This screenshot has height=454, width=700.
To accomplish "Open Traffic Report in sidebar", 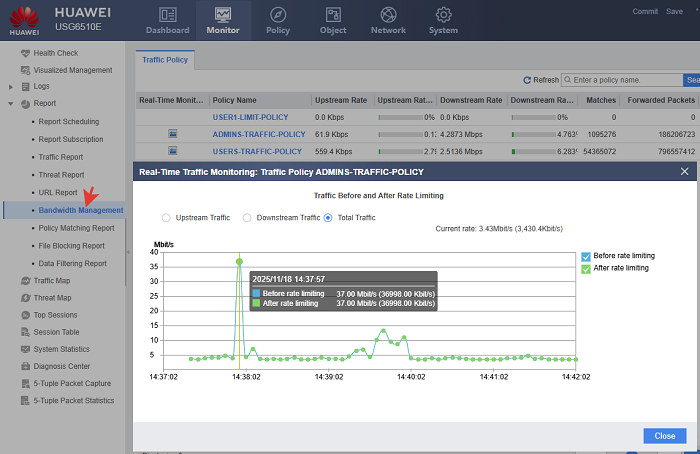I will click(60, 157).
